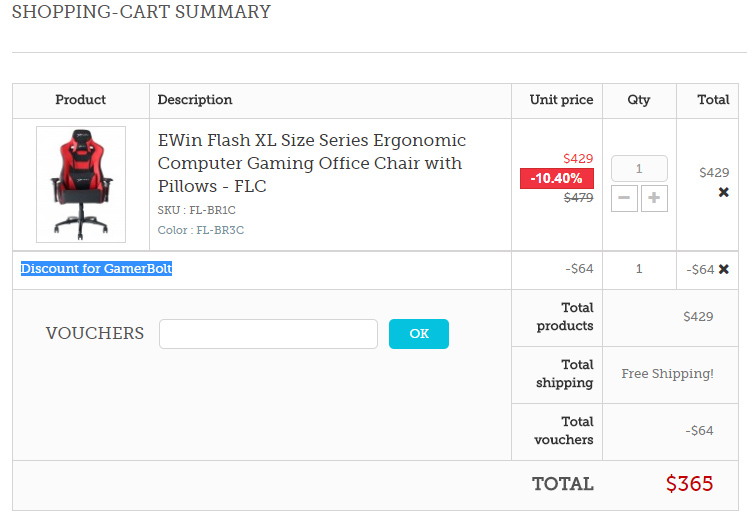Click the Description column header
This screenshot has height=521, width=747.
195,100
